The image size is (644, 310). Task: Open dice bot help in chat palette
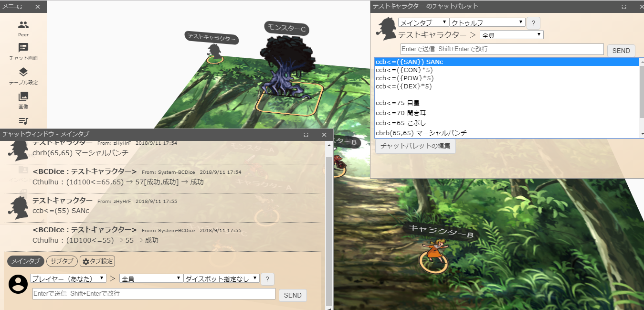point(533,23)
